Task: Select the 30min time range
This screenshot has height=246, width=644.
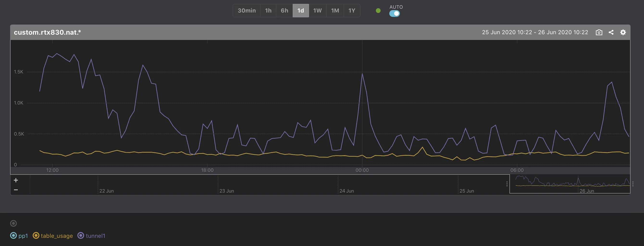Action: [247, 11]
